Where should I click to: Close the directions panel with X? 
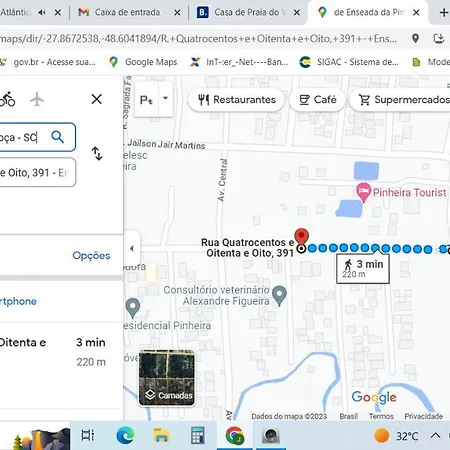[x=97, y=99]
